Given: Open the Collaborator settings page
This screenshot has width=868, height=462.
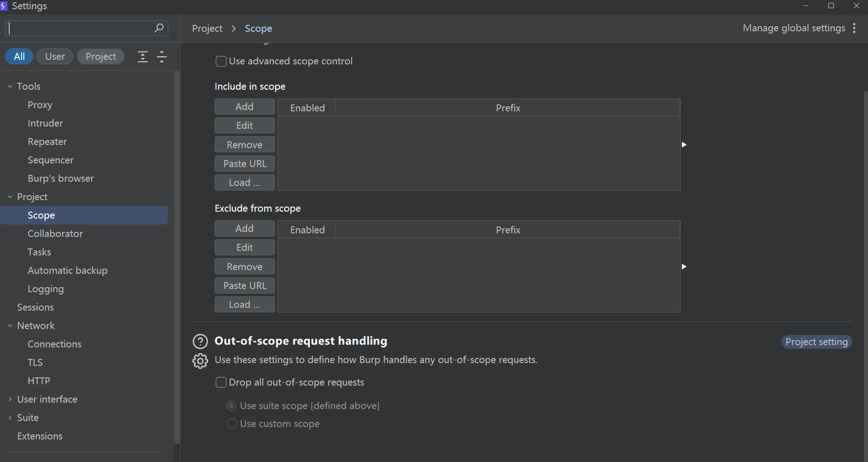Looking at the screenshot, I should [x=55, y=234].
